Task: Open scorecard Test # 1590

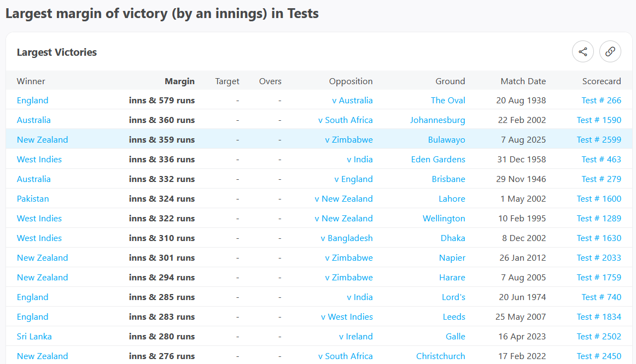Action: (599, 120)
